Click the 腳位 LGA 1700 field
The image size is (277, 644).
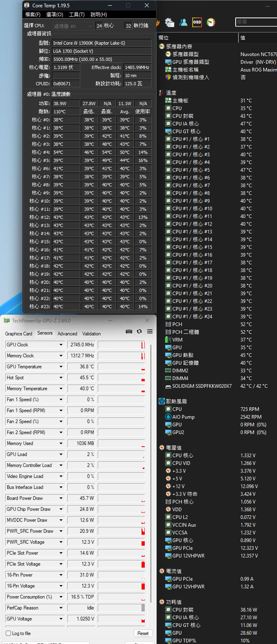[x=101, y=51]
